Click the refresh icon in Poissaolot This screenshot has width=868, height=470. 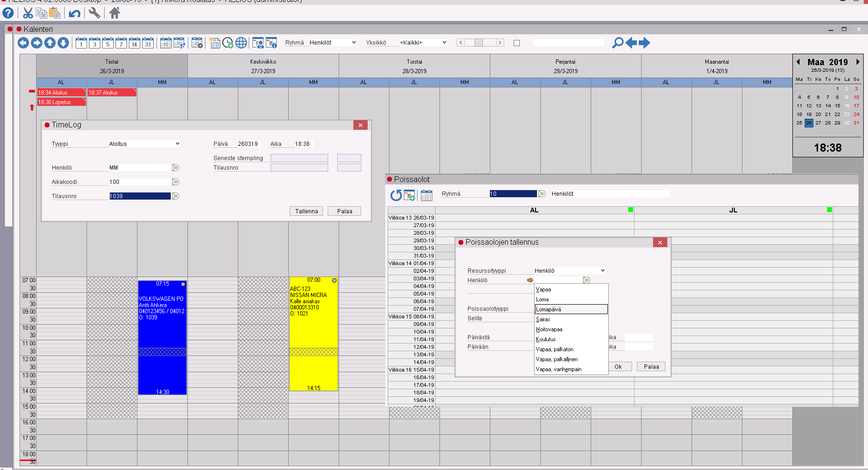[x=396, y=195]
